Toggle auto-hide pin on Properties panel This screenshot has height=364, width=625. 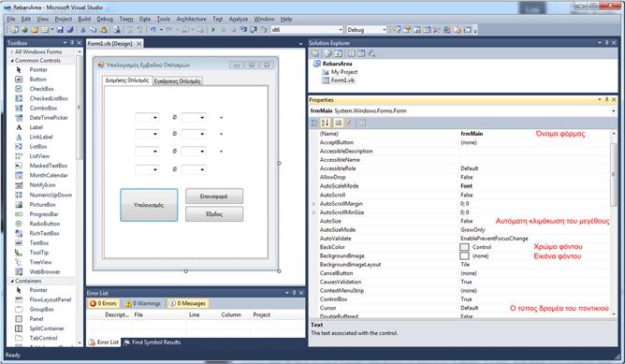pos(607,99)
